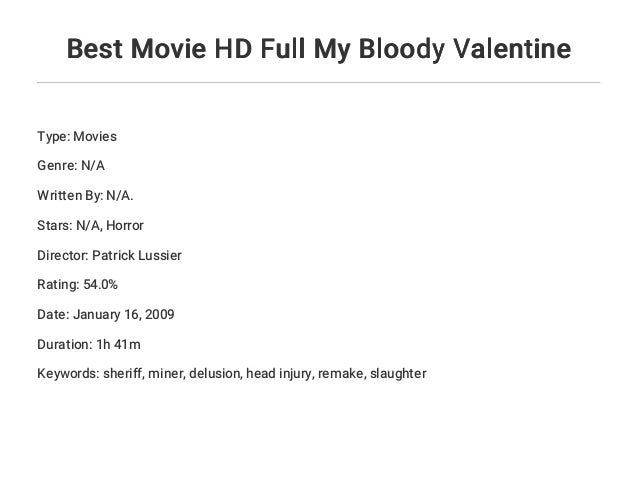Image resolution: width=638 pixels, height=479 pixels.
Task: Click the word 'Horror' in the Stars line
Action: point(125,225)
